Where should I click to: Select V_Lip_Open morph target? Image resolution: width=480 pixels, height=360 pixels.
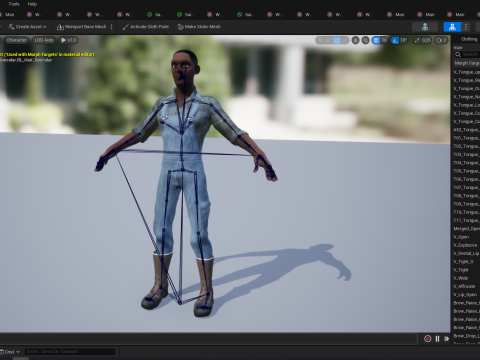pyautogui.click(x=466, y=295)
